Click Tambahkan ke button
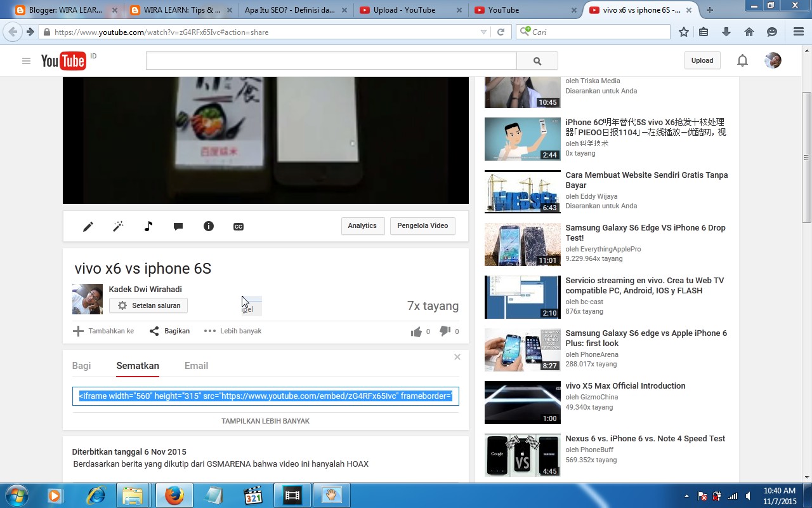The height and width of the screenshot is (508, 812). 103,331
